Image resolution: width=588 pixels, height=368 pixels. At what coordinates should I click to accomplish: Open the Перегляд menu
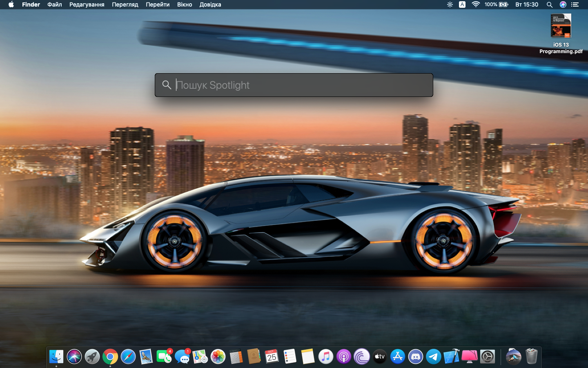click(125, 4)
